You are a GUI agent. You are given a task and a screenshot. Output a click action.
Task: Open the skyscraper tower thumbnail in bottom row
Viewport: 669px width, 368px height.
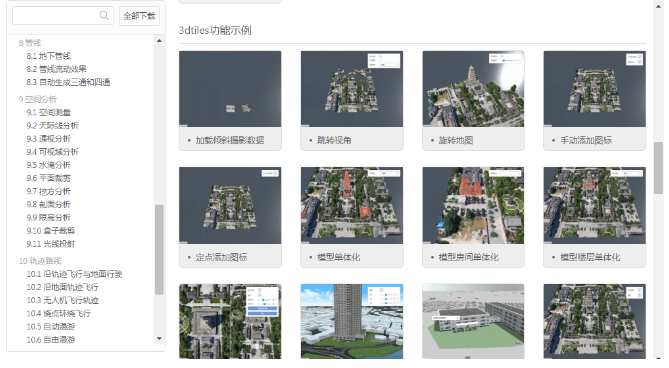pos(352,322)
